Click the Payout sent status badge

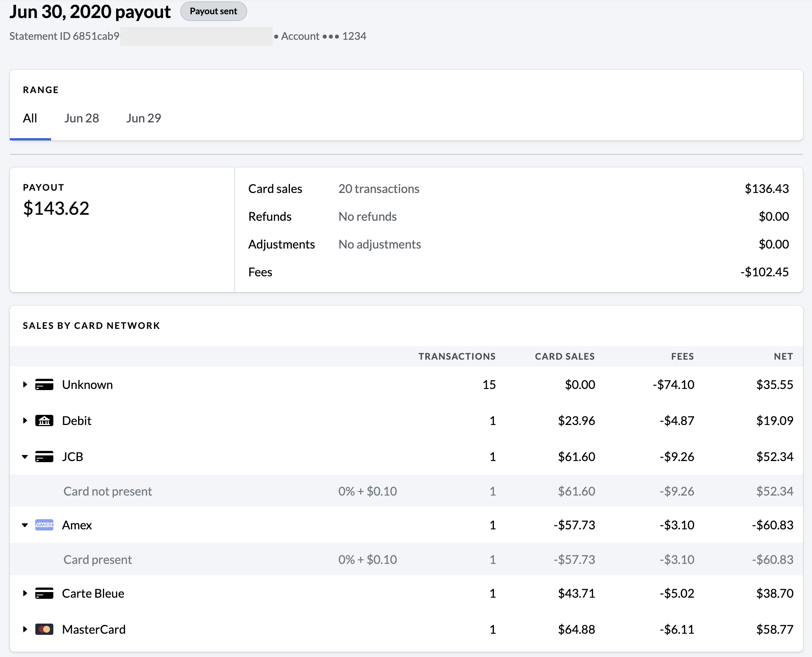click(213, 11)
